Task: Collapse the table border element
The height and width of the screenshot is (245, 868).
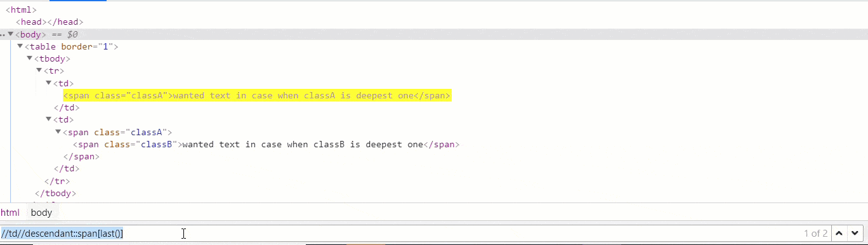Action: 20,46
